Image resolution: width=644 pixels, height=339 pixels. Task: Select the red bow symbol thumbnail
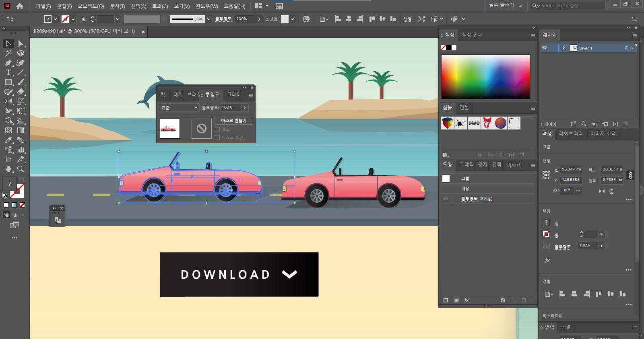(x=487, y=123)
